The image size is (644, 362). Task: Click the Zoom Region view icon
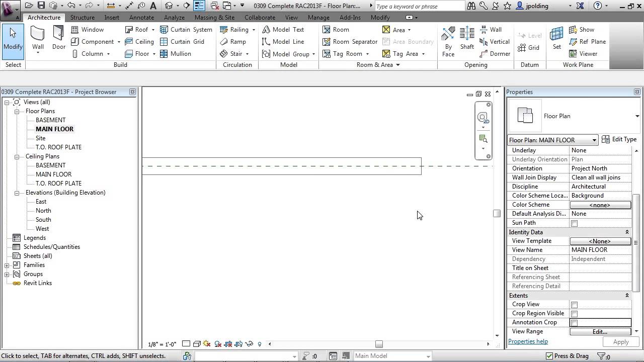pyautogui.click(x=483, y=139)
